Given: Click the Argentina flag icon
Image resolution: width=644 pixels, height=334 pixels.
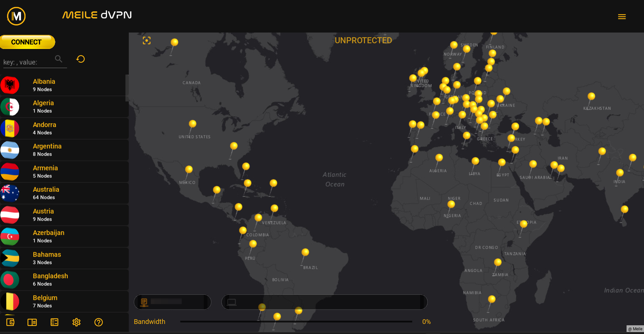Looking at the screenshot, I should pyautogui.click(x=10, y=150).
